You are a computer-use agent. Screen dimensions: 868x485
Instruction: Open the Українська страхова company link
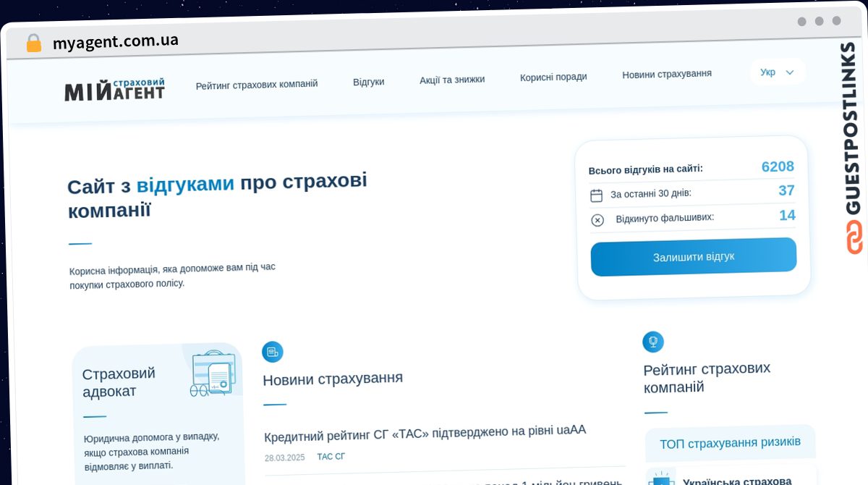click(x=737, y=480)
